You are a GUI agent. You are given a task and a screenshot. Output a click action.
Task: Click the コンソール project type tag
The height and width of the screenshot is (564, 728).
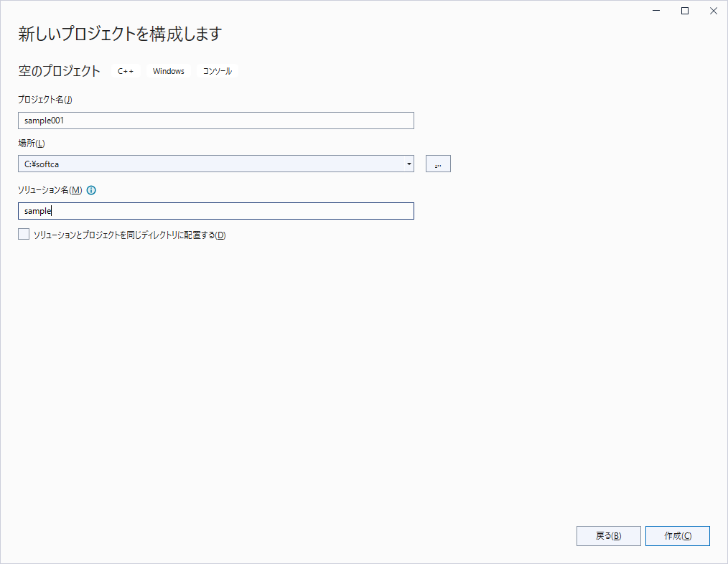(218, 71)
